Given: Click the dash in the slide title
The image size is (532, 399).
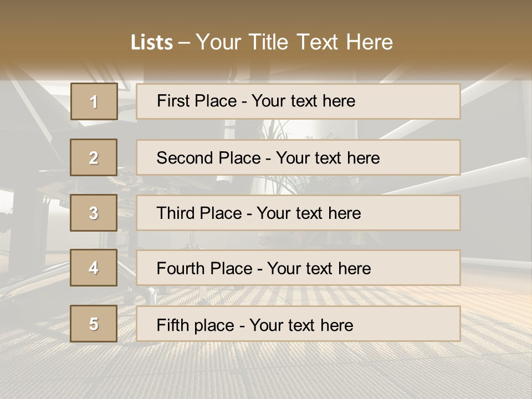Looking at the screenshot, I should point(184,43).
